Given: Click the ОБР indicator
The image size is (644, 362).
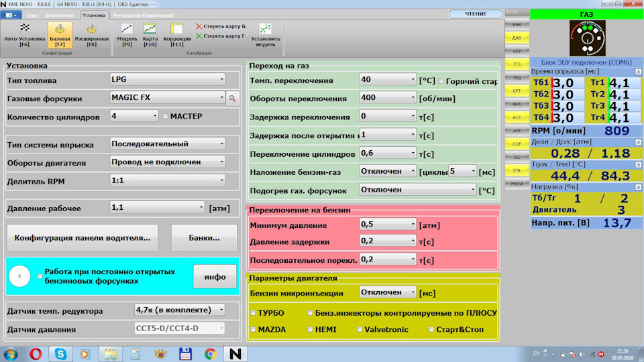Looking at the screenshot, I should pyautogui.click(x=517, y=51).
